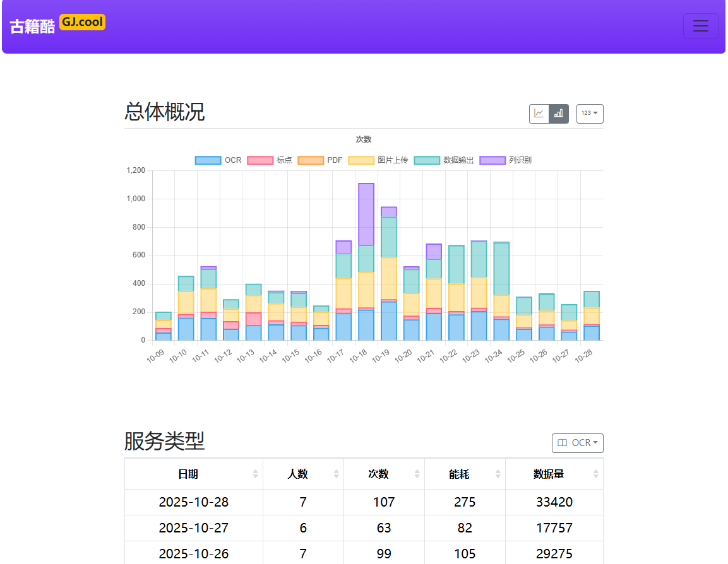Screen dimensions: 728x564
Task: Open the 123 metric dropdown
Action: (x=590, y=114)
